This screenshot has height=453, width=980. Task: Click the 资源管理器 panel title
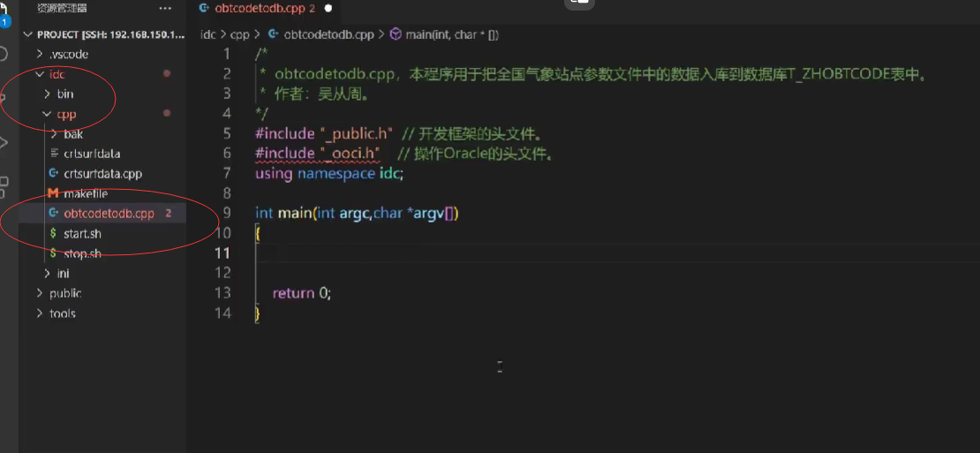click(x=62, y=9)
